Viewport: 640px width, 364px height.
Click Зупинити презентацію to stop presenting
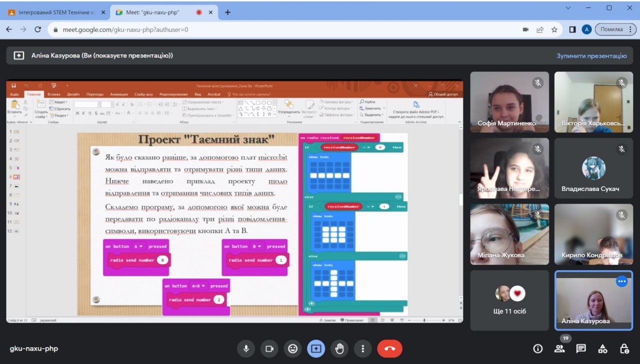click(591, 56)
